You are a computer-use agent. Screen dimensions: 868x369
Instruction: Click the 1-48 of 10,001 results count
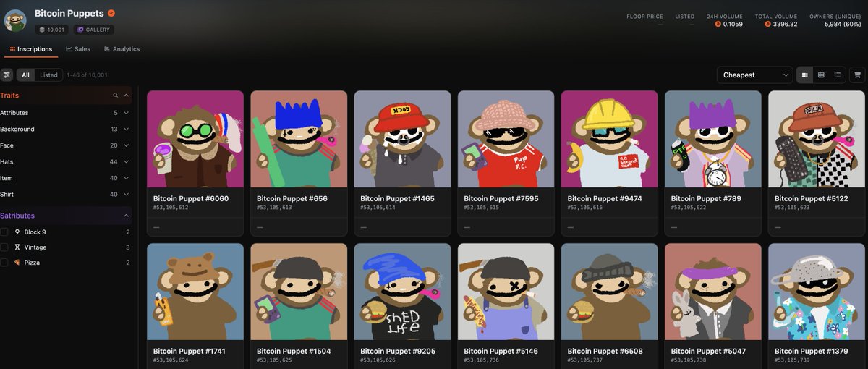pos(87,75)
